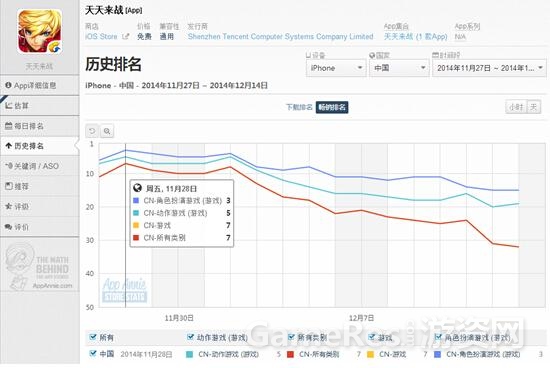Screen dimensions: 550x368
Task: Click the yellow CN-游戏 legend swatch
Action: 370,354
